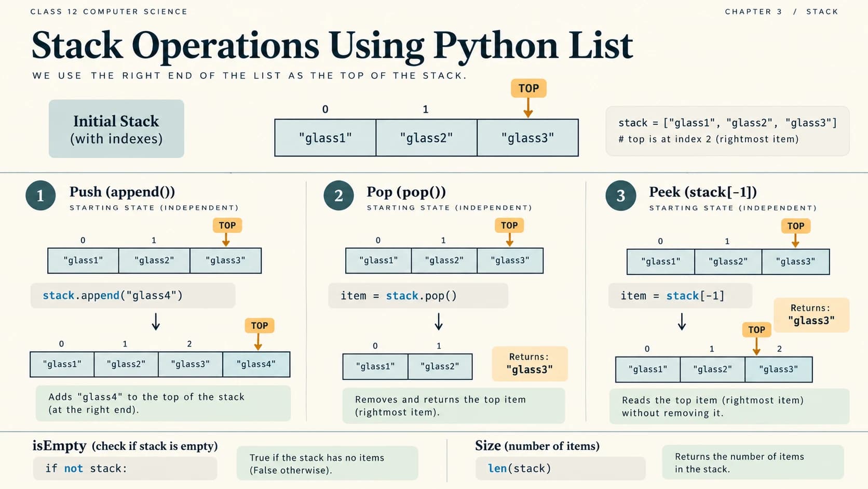Click the "Reads the top item" description
The width and height of the screenshot is (868, 489).
coord(729,406)
